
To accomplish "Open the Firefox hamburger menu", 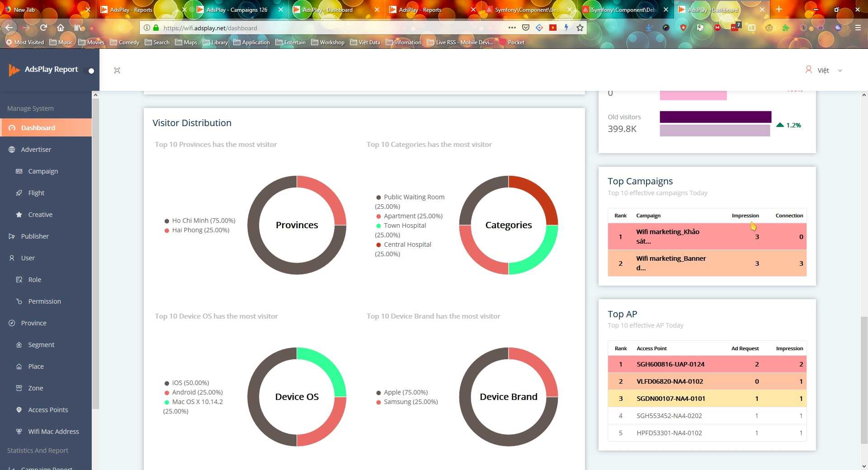I will pyautogui.click(x=858, y=28).
